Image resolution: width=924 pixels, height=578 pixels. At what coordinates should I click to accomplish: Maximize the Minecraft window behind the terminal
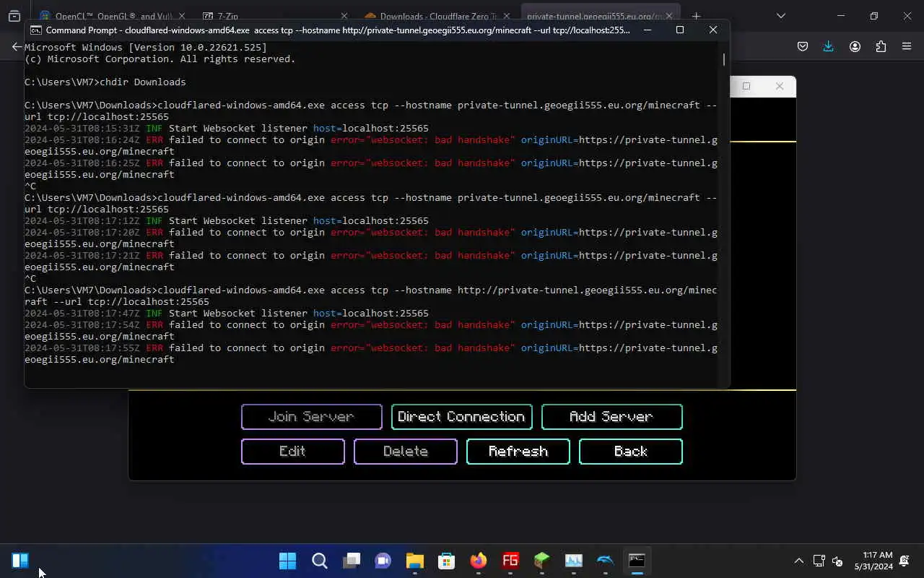(746, 86)
